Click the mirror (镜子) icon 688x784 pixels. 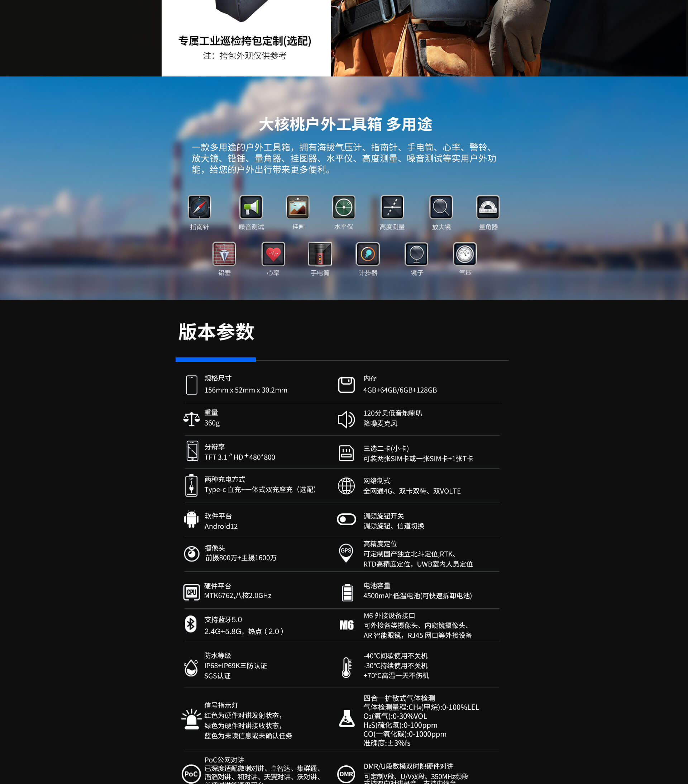click(416, 254)
